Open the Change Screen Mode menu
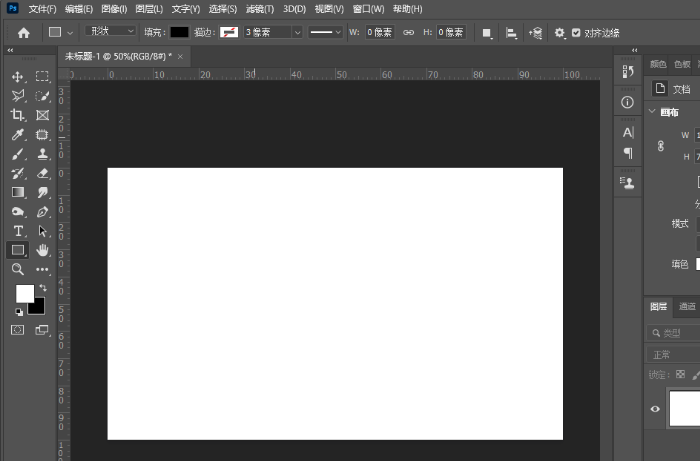This screenshot has width=700, height=461. [42, 330]
